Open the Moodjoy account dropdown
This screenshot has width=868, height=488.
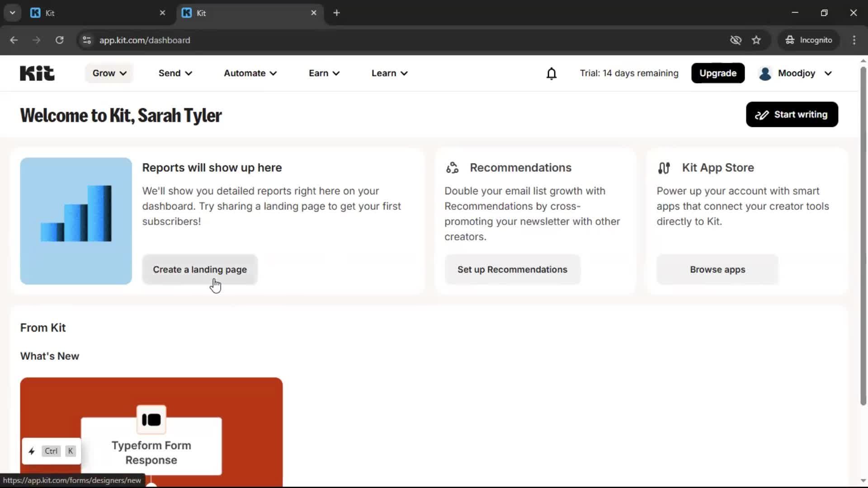(x=828, y=73)
